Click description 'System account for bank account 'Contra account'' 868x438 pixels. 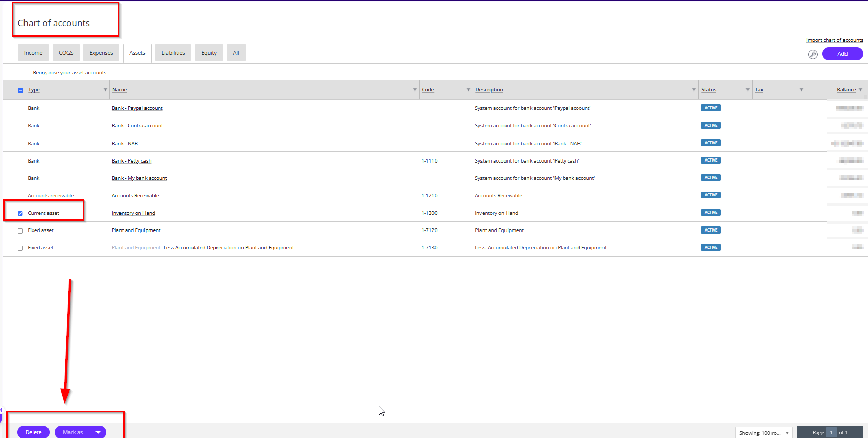533,126
